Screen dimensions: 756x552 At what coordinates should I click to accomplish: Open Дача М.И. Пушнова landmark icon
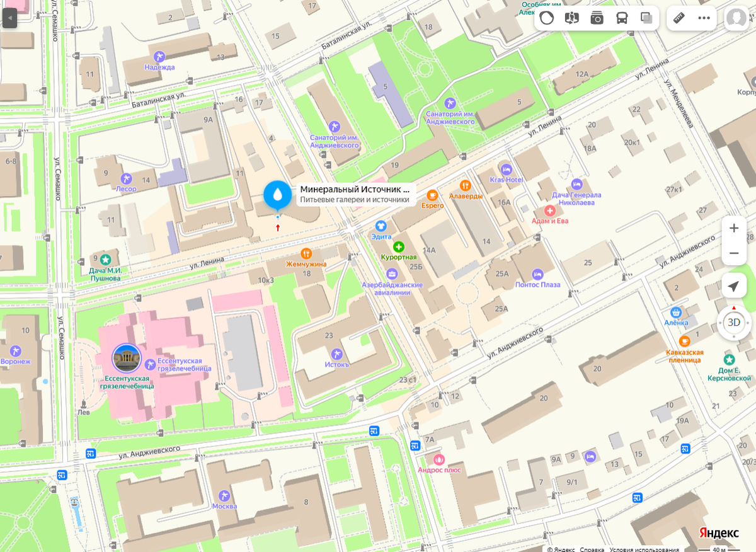[105, 258]
